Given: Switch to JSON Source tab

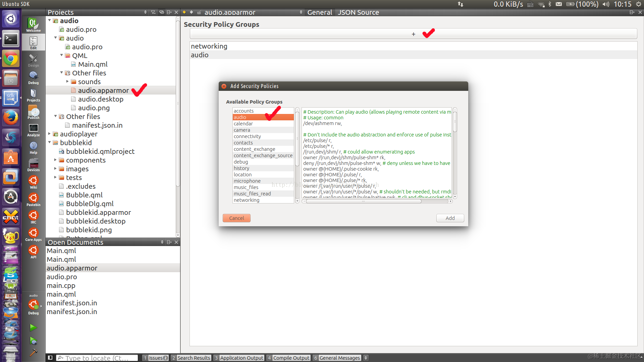Looking at the screenshot, I should (x=358, y=12).
